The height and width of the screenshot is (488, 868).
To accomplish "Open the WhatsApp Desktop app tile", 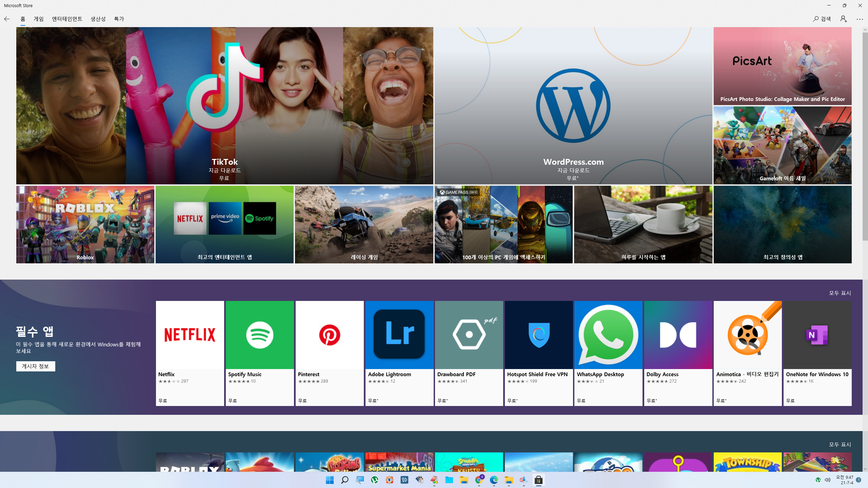I will pos(608,352).
